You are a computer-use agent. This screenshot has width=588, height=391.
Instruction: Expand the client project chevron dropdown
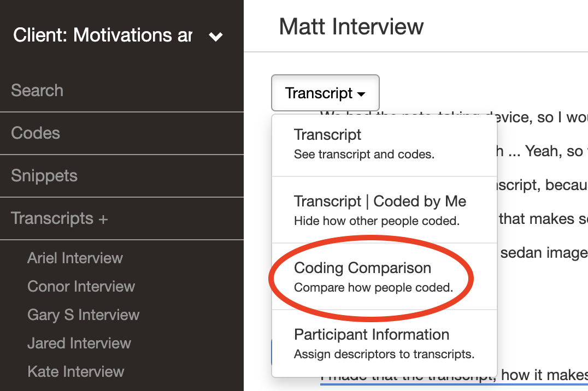pos(216,37)
